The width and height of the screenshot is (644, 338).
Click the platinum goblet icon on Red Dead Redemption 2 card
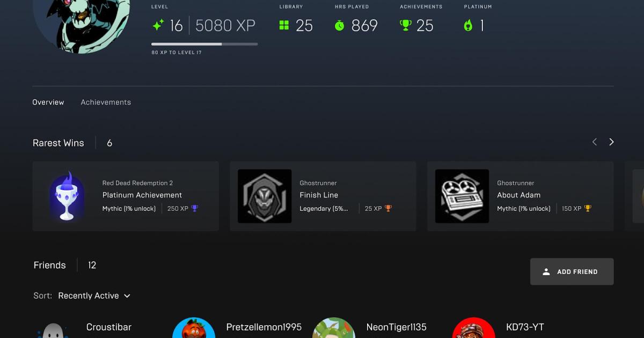pos(67,196)
